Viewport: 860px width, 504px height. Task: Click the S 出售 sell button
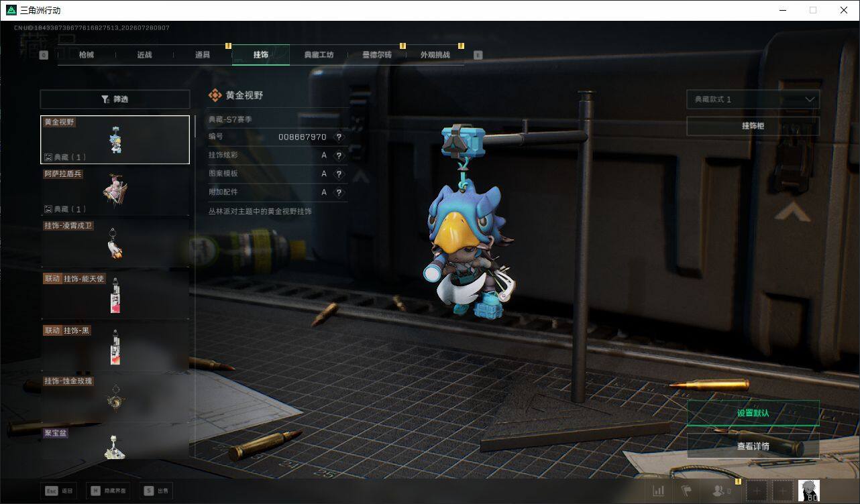[x=156, y=491]
